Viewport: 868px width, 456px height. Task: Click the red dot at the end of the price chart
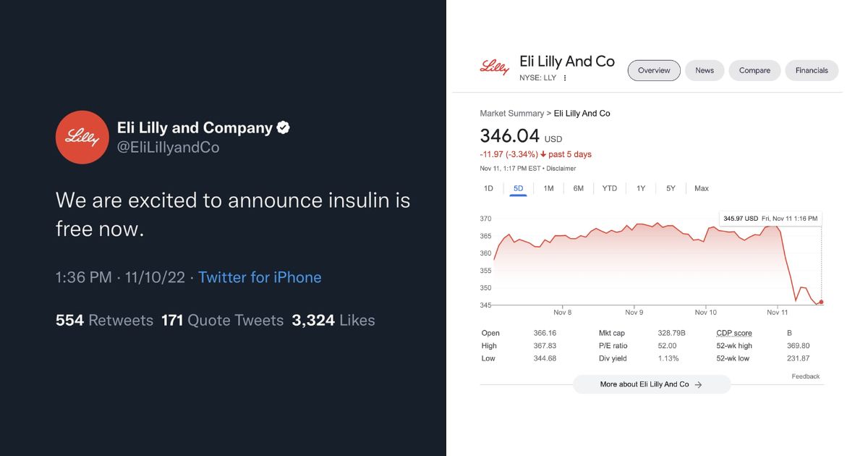[x=821, y=302]
